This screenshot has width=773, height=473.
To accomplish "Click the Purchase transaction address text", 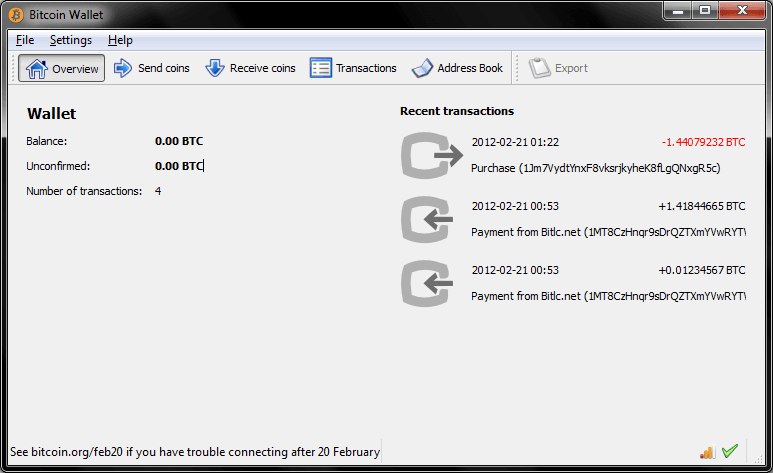I will (595, 168).
